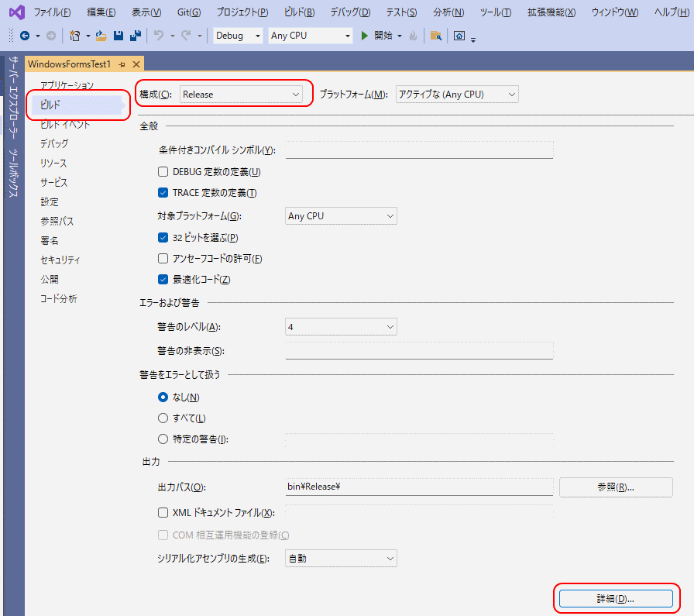The height and width of the screenshot is (616, 694).
Task: Open シリアル化アセンブリの生成 dropdown
Action: coord(341,559)
